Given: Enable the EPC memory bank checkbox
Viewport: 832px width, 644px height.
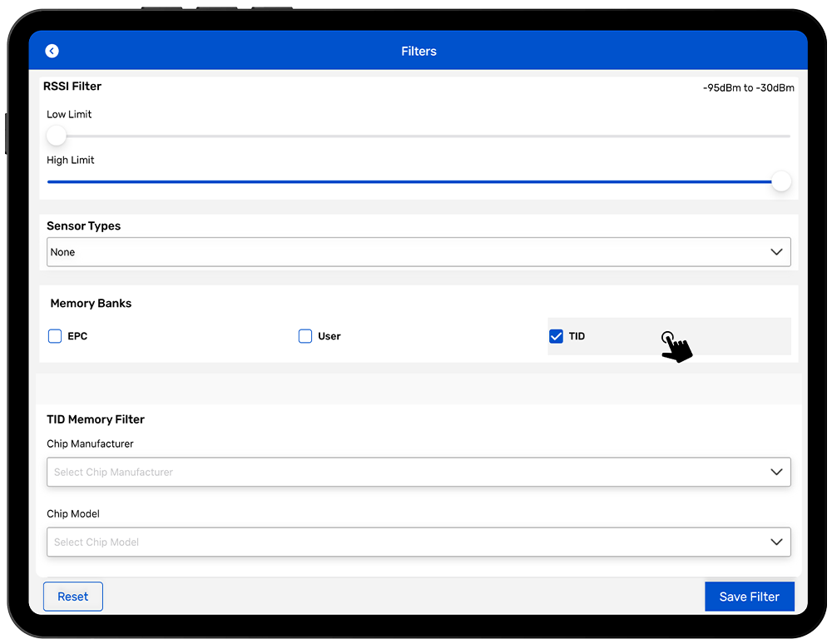Looking at the screenshot, I should tap(55, 336).
